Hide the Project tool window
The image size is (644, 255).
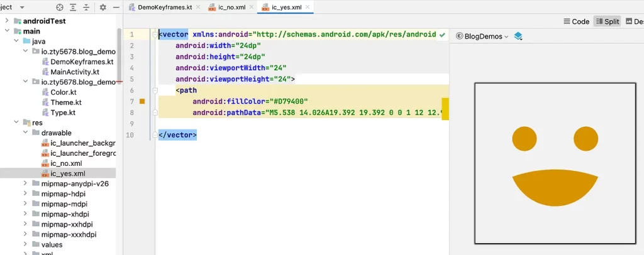(116, 8)
